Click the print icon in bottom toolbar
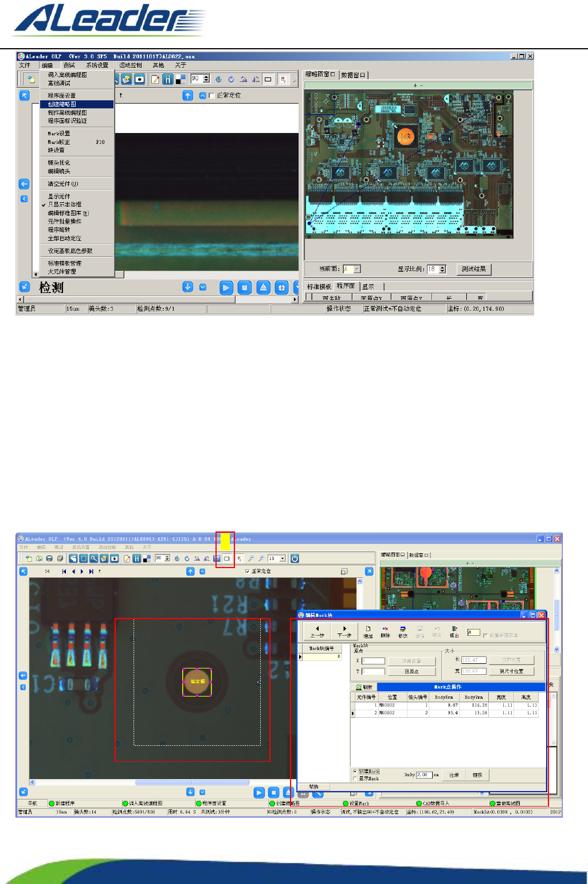Image resolution: width=588 pixels, height=884 pixels. point(60,558)
